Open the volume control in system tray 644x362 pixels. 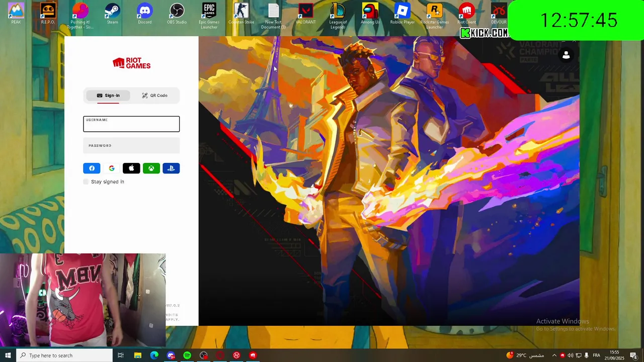(570, 355)
